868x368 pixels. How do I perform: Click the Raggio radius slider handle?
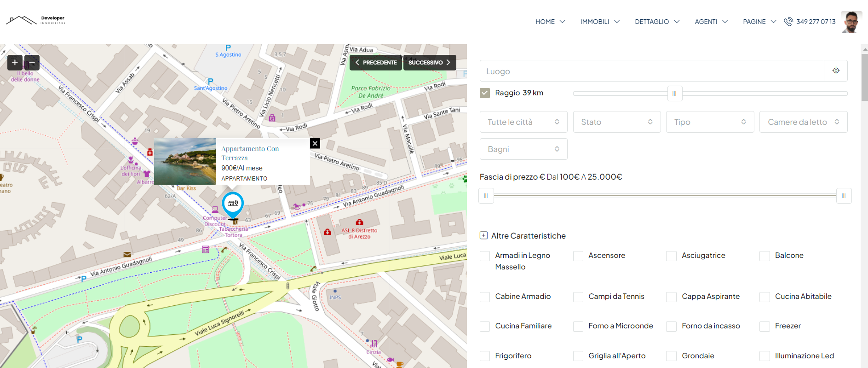click(x=674, y=93)
